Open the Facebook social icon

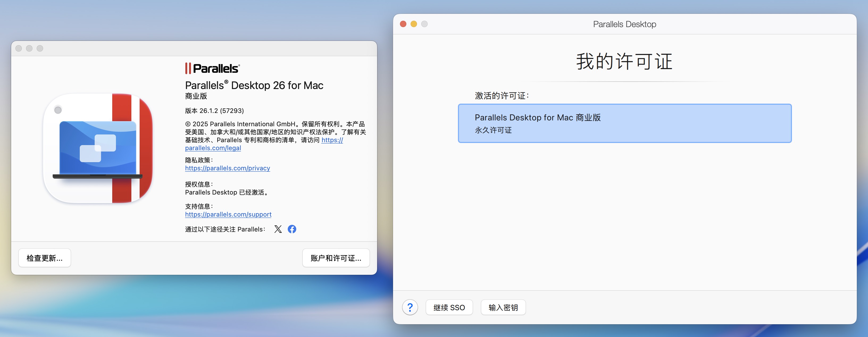pos(292,229)
